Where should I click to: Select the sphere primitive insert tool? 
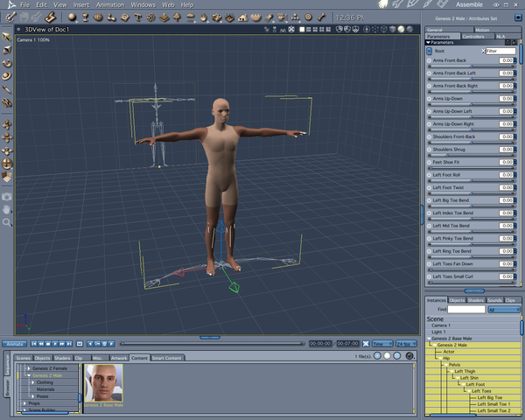(72, 17)
